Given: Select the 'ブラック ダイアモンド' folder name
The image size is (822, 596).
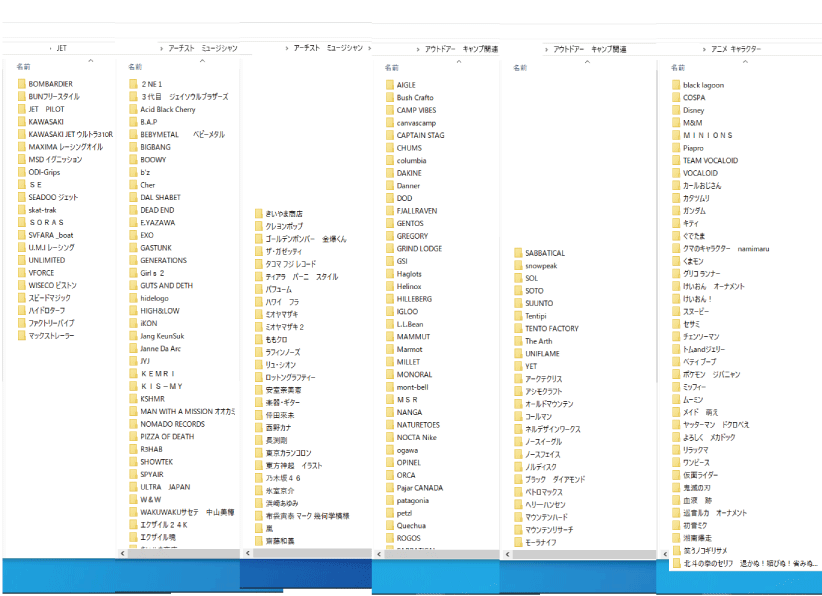Looking at the screenshot, I should 555,479.
